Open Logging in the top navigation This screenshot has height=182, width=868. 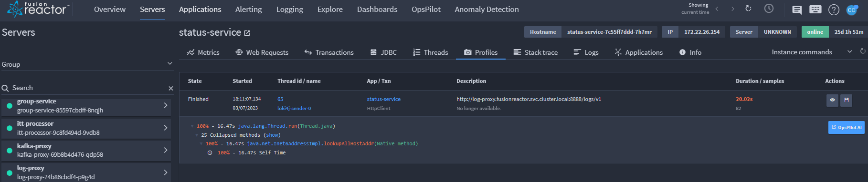(x=289, y=10)
